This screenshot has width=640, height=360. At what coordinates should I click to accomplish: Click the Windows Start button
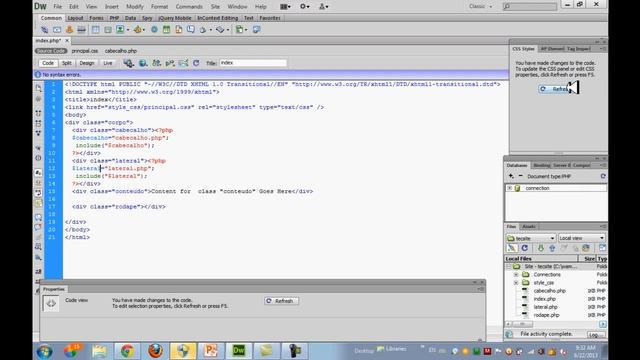pyautogui.click(x=44, y=351)
